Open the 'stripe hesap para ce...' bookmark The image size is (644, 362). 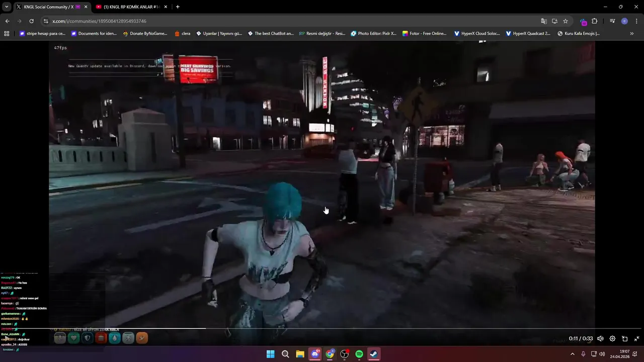coord(42,34)
